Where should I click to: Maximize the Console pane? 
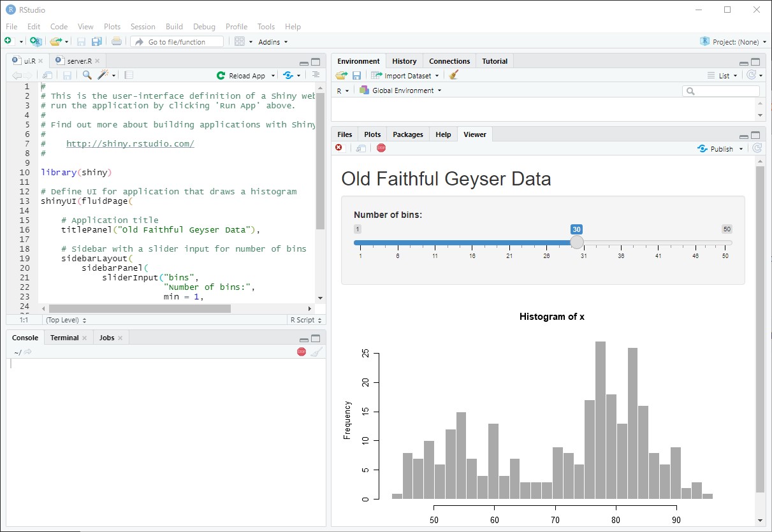point(316,338)
